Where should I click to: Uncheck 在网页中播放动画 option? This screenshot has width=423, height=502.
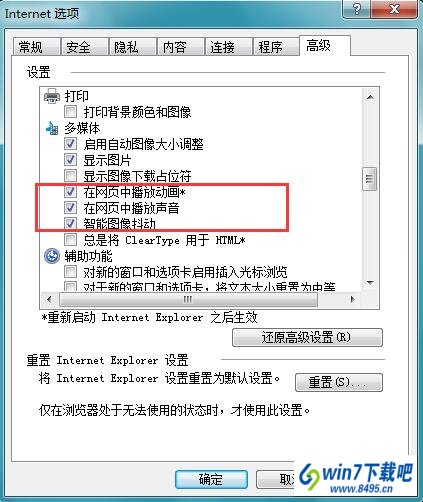70,192
